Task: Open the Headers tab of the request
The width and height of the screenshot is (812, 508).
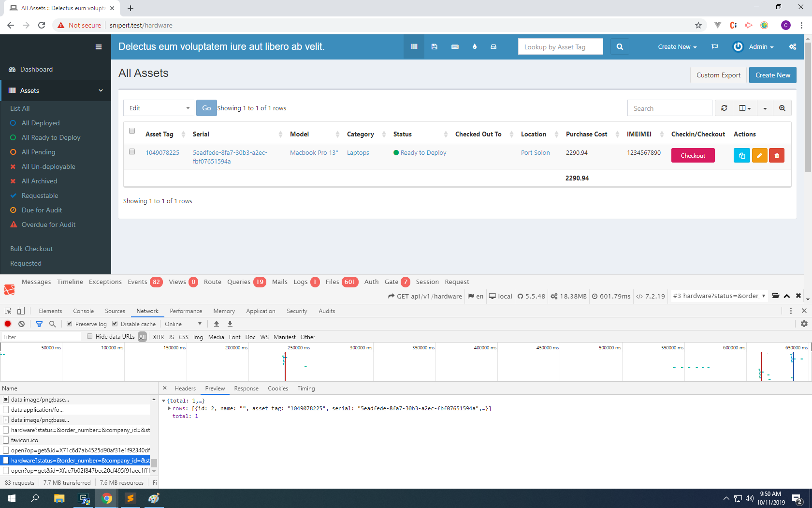Action: (185, 388)
